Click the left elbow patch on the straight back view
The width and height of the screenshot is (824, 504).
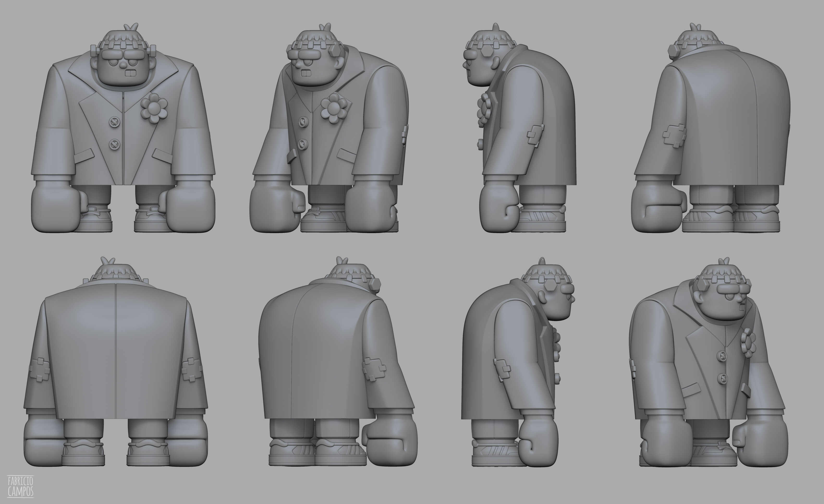39,370
